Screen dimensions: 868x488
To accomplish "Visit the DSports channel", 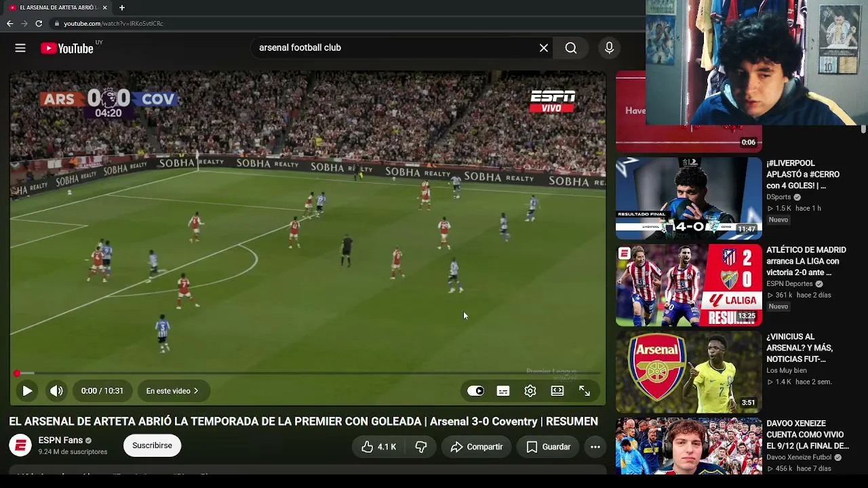I will pyautogui.click(x=778, y=197).
